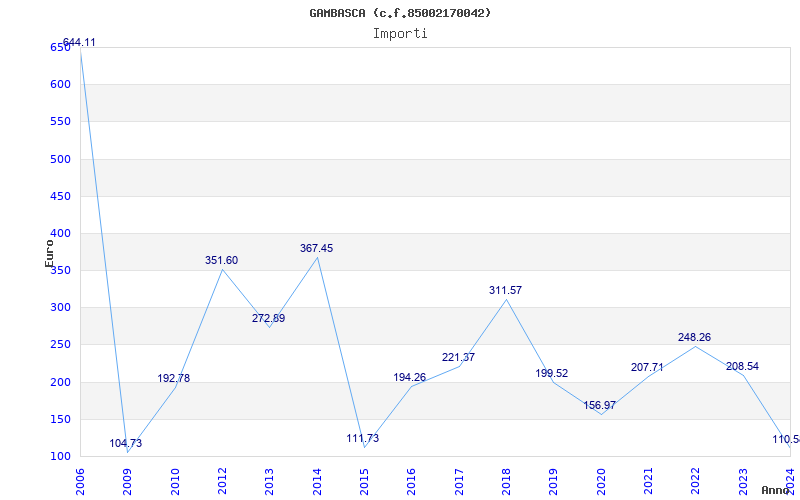
Task: Click y-axis tick 600
Action: 60,85
